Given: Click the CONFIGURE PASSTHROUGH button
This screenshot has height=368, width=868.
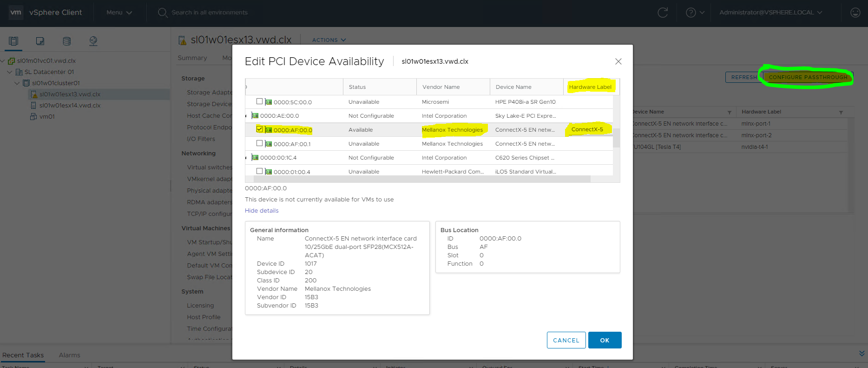Looking at the screenshot, I should tap(808, 77).
